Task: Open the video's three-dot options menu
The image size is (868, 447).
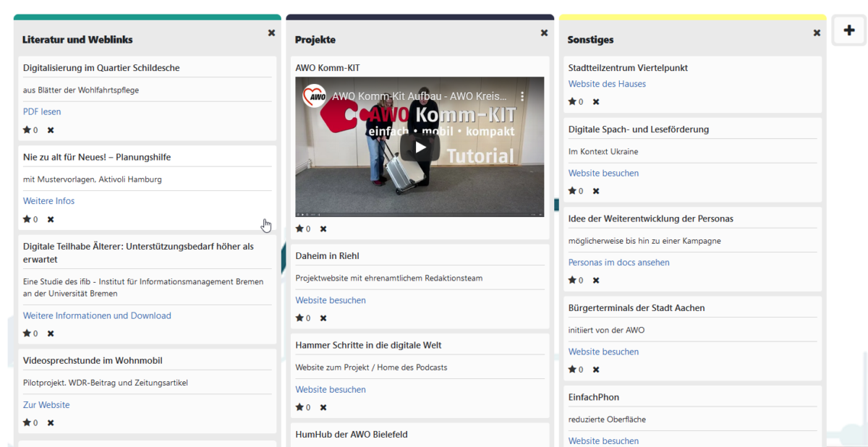Action: pyautogui.click(x=523, y=96)
